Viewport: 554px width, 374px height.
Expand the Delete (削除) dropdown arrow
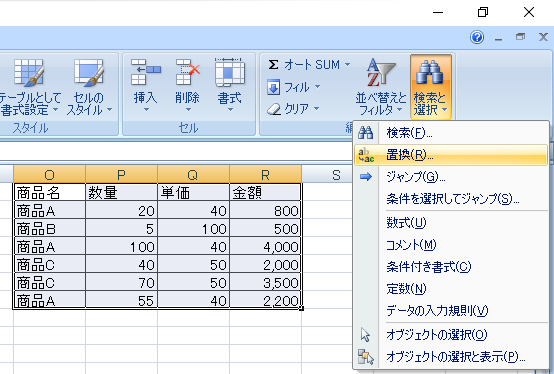point(188,110)
